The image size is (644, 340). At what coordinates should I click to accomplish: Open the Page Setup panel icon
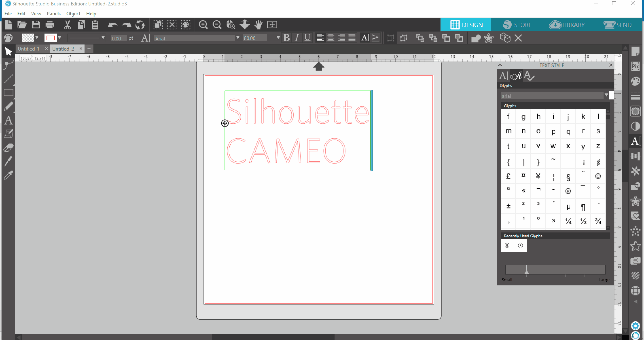pos(635,52)
